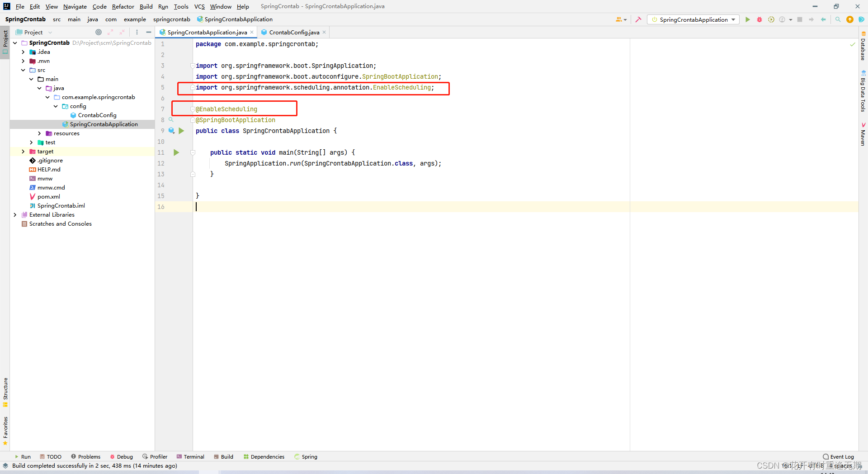The image size is (868, 474).
Task: Expand the test folder
Action: pos(31,142)
